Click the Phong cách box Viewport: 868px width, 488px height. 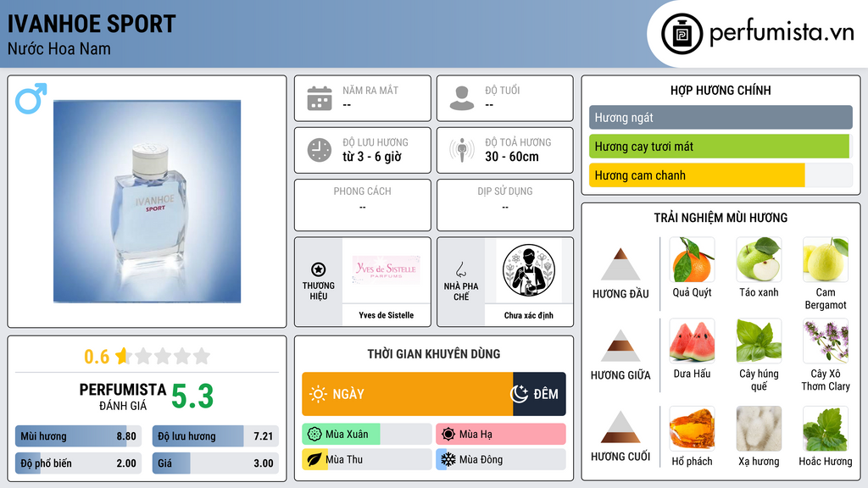click(363, 205)
